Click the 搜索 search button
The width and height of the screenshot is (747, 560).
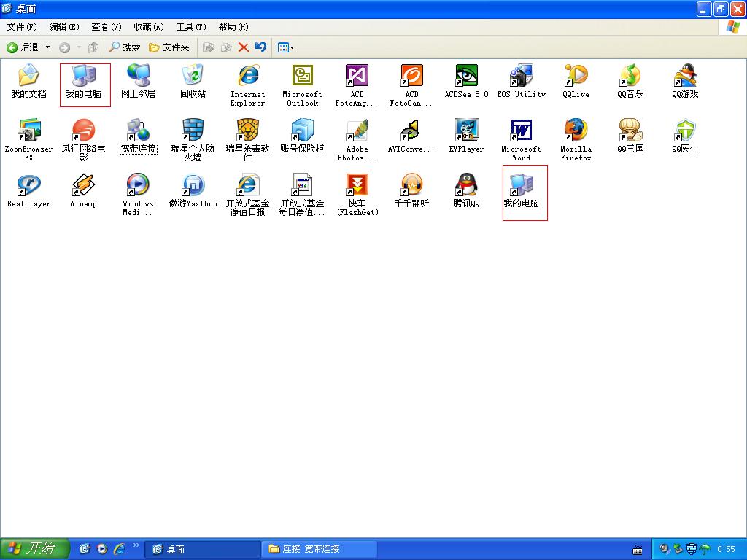coord(125,47)
